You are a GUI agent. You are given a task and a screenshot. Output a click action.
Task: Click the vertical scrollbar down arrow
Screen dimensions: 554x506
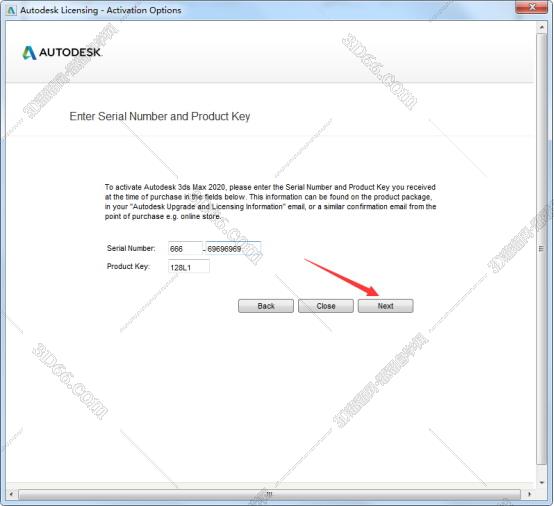pos(541,482)
